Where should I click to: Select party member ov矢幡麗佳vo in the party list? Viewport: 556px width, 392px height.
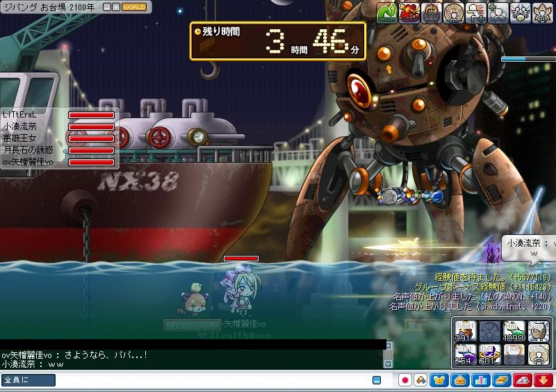(x=28, y=162)
